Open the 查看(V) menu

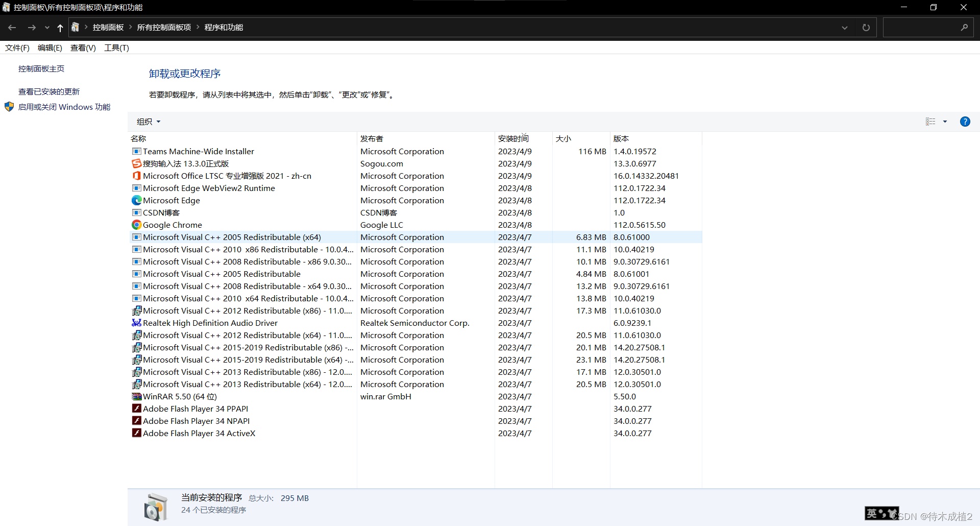pos(83,47)
